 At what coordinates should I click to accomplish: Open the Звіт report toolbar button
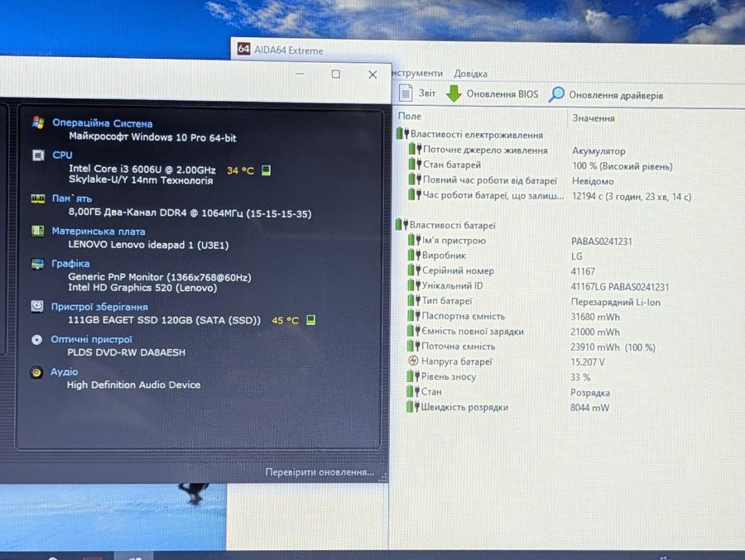point(418,93)
